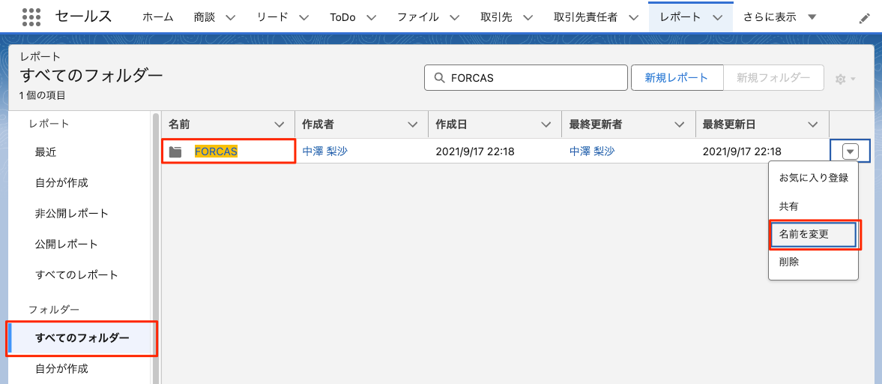Choose お気に入り登録 from the menu

(x=813, y=178)
